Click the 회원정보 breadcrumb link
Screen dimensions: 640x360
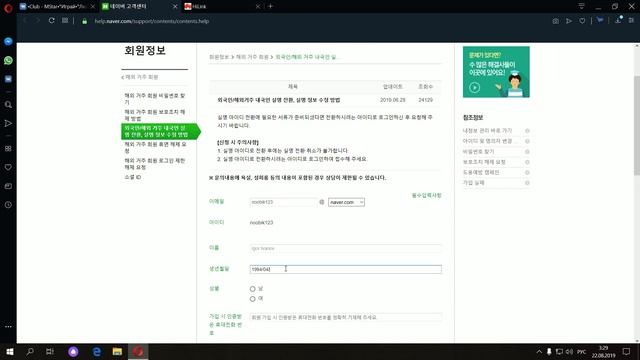point(219,57)
